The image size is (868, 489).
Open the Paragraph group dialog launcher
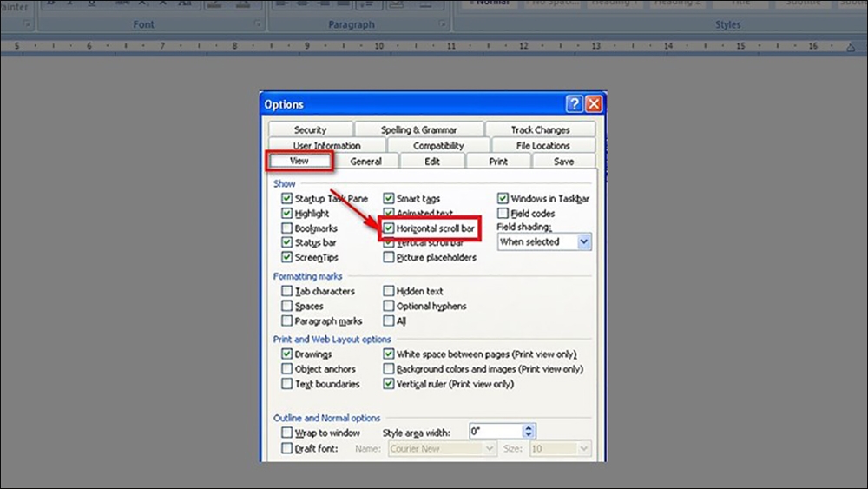[x=442, y=23]
